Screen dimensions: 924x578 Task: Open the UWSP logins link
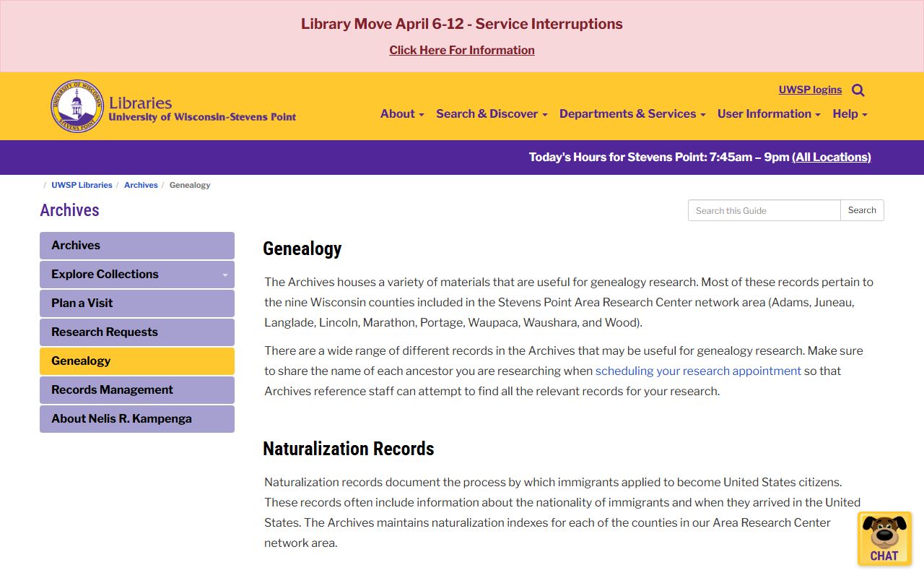pyautogui.click(x=810, y=90)
